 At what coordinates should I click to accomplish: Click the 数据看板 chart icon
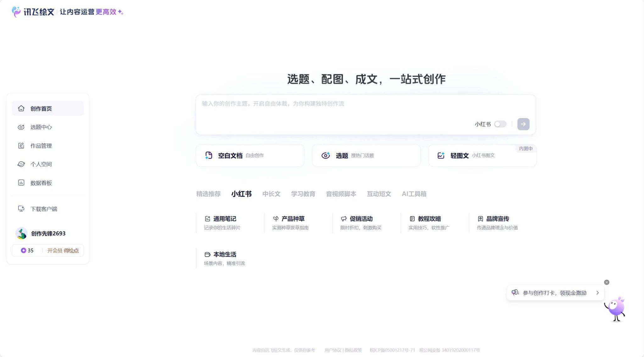(x=21, y=183)
